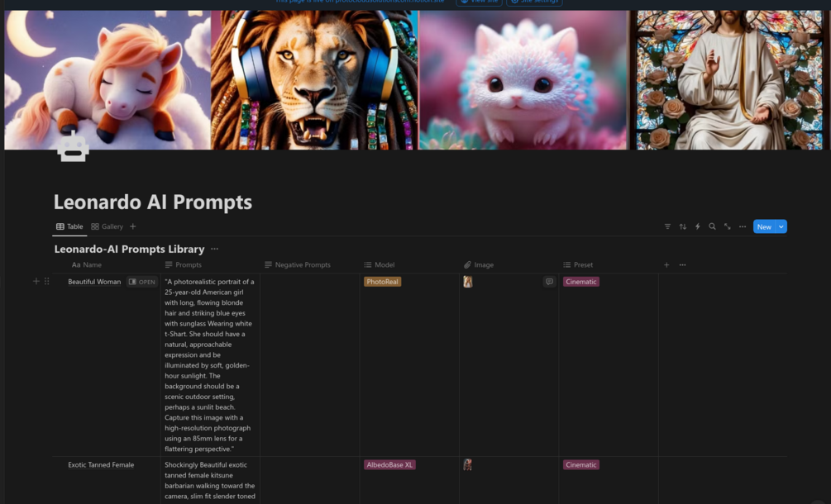Open the view options three-dot menu
Image resolution: width=831 pixels, height=504 pixels.
[x=743, y=226]
